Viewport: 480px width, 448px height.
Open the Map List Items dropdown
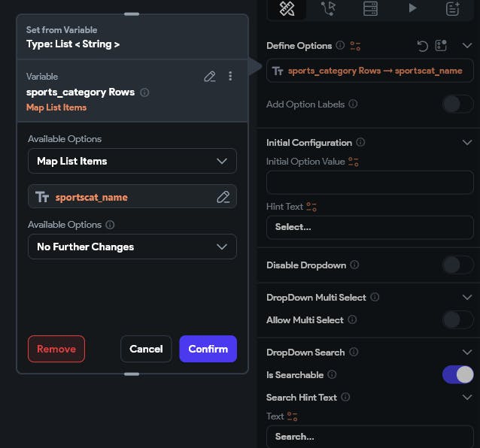tap(132, 161)
